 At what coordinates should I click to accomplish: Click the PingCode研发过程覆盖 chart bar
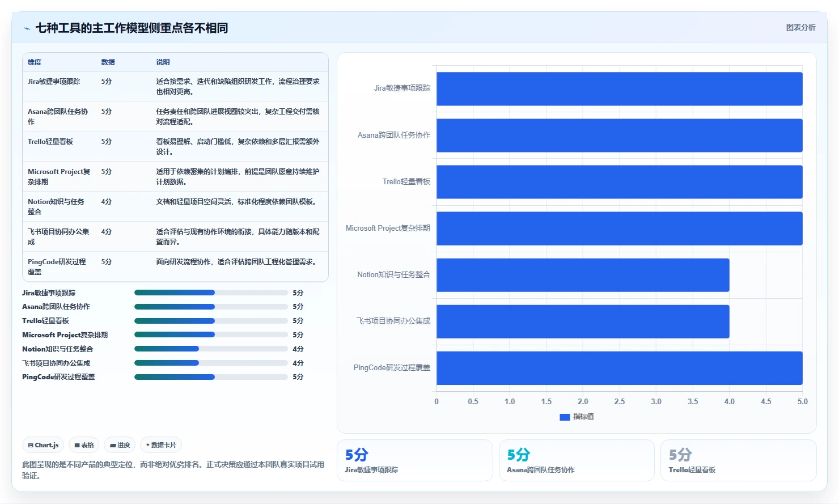coord(620,368)
